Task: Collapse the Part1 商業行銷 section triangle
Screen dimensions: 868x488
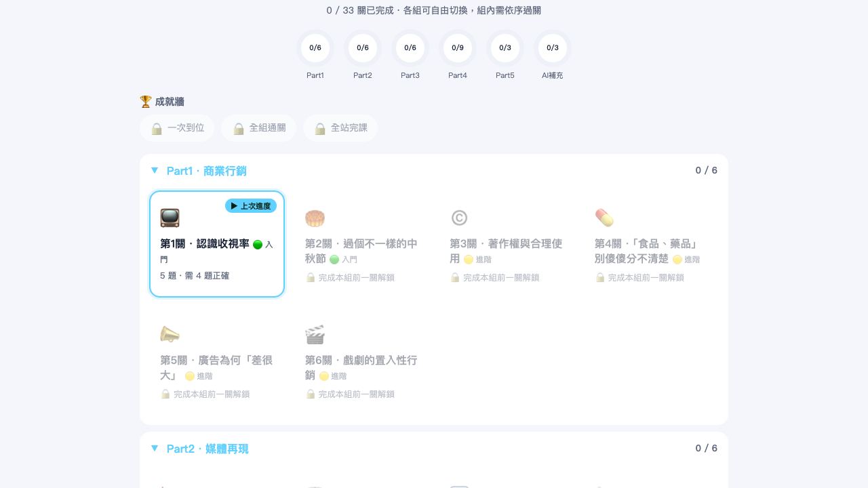Action: point(155,170)
